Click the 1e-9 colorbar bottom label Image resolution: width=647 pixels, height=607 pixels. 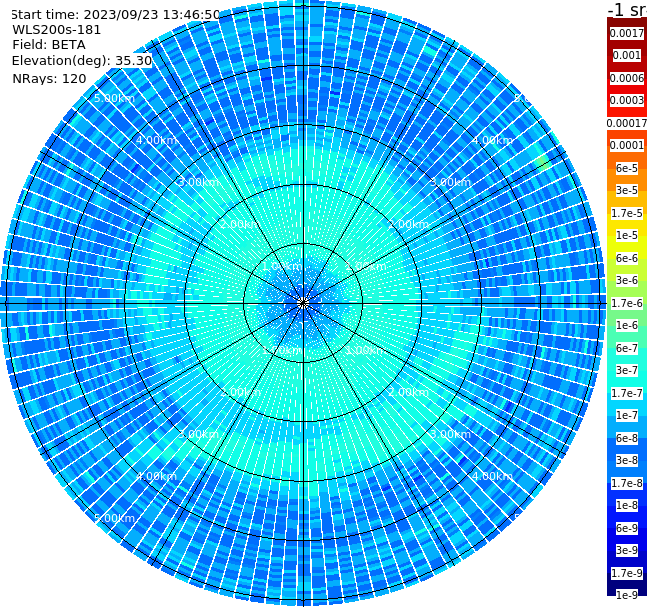627,595
